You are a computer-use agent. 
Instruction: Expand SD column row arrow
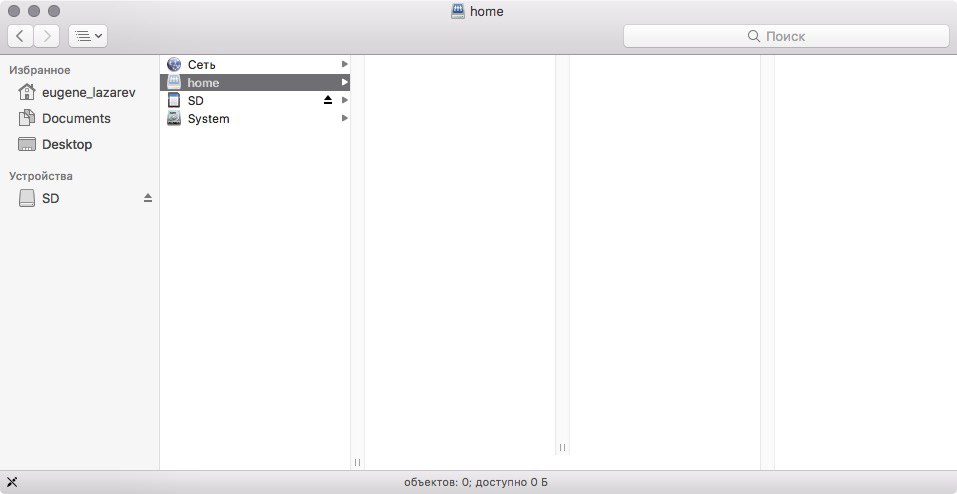(x=345, y=100)
